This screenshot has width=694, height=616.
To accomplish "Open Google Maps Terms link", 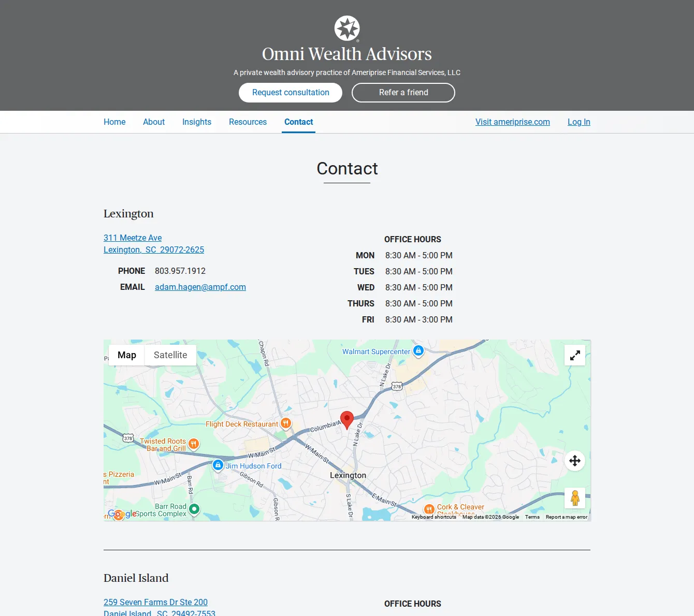I will [x=532, y=517].
